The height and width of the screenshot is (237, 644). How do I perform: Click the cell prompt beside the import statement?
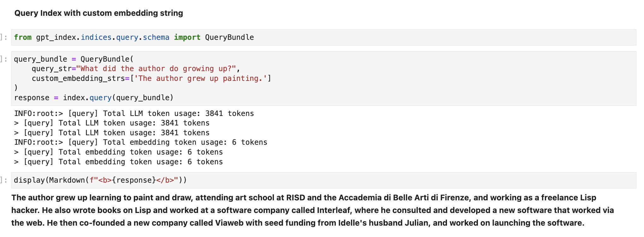pos(4,38)
